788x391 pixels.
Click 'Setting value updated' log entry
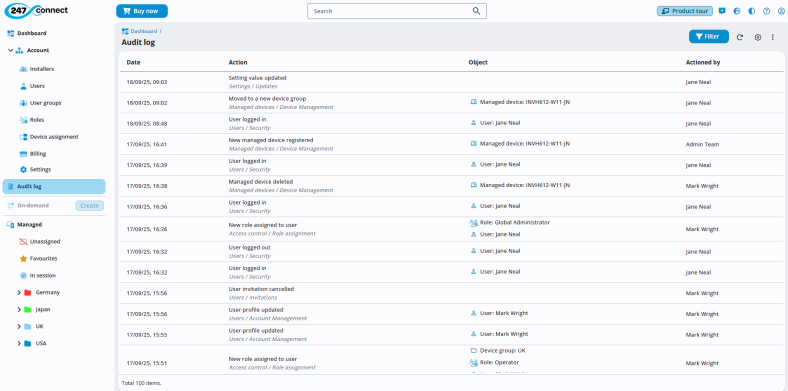pyautogui.click(x=257, y=78)
